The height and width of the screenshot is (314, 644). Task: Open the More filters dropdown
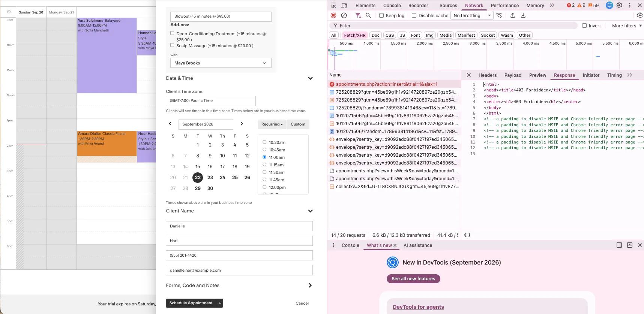tap(627, 25)
